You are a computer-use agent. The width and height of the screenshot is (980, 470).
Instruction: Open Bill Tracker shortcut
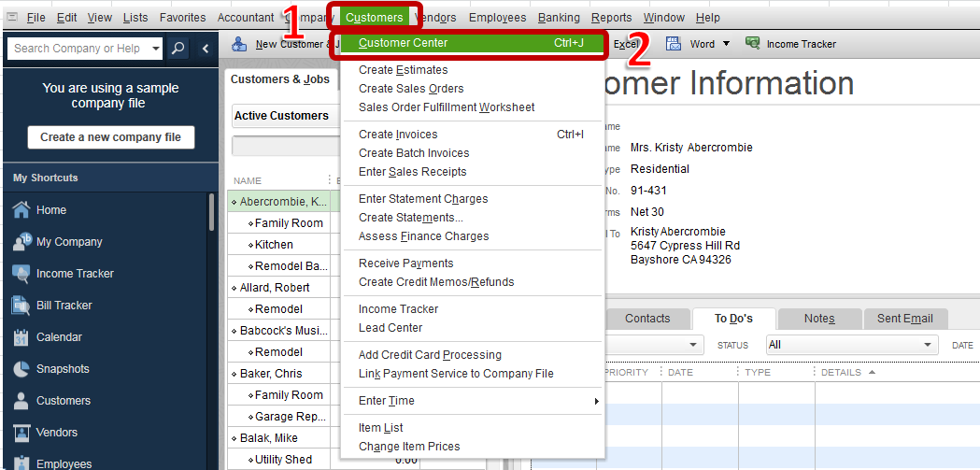[x=64, y=306]
